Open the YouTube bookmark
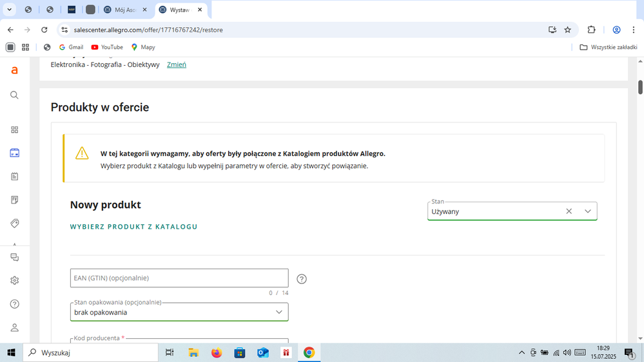Screen dimensions: 644x362 point(107,47)
